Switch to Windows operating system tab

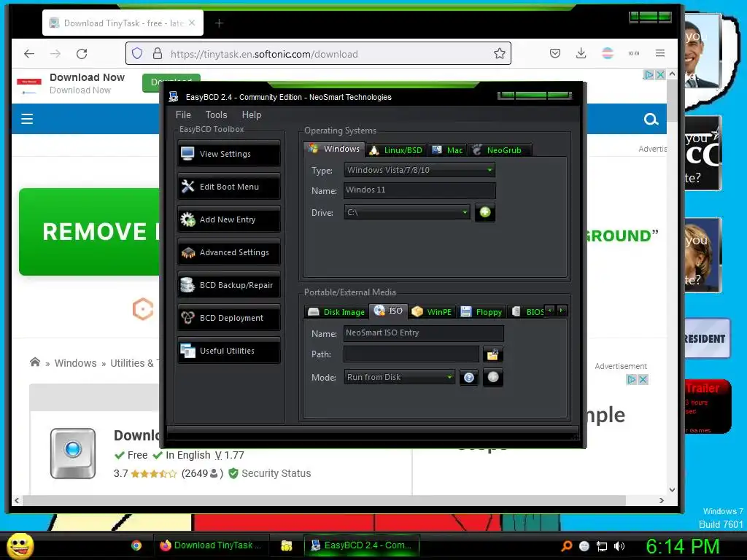pyautogui.click(x=334, y=149)
